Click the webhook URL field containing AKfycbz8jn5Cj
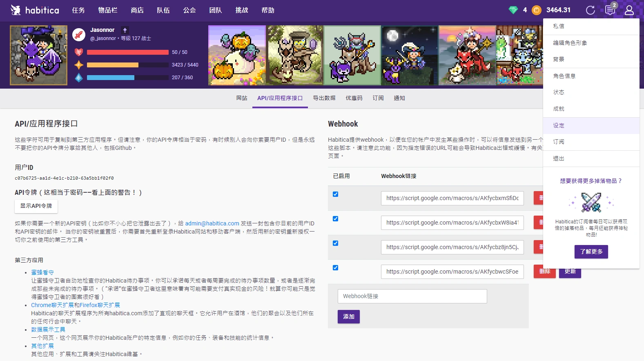Screen dimensions: 644x361 [452, 247]
